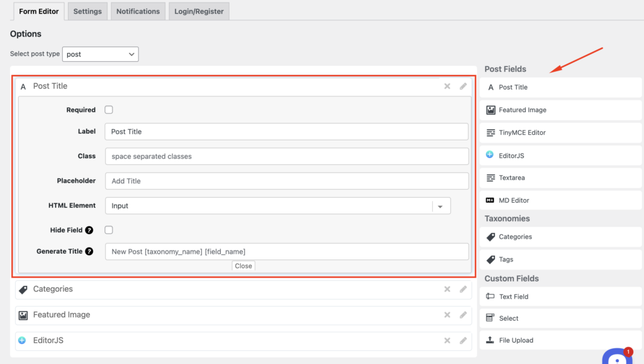Remove the Featured Image field using its X icon
The width and height of the screenshot is (644, 364).
(x=447, y=315)
